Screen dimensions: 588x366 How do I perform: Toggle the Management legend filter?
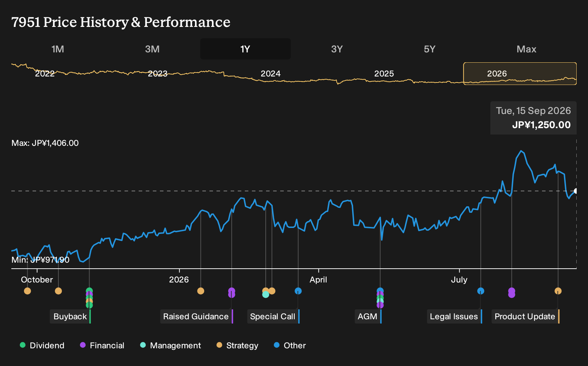[170, 345]
